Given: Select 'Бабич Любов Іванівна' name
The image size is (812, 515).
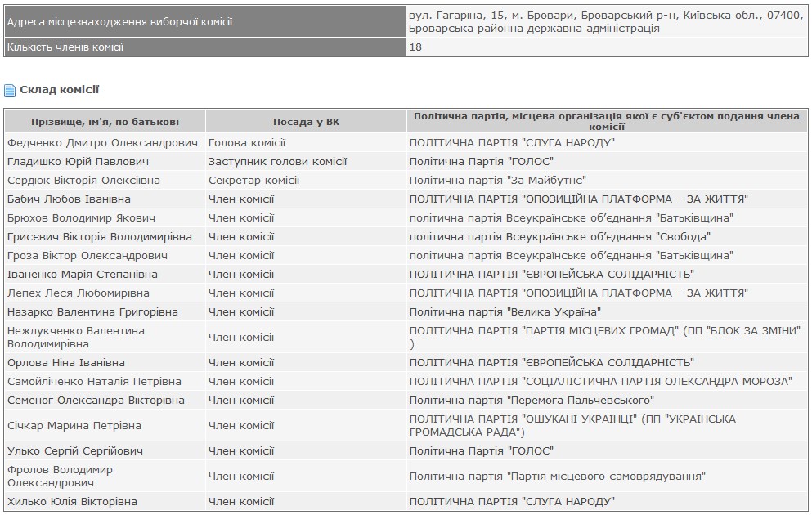Looking at the screenshot, I should point(69,199).
